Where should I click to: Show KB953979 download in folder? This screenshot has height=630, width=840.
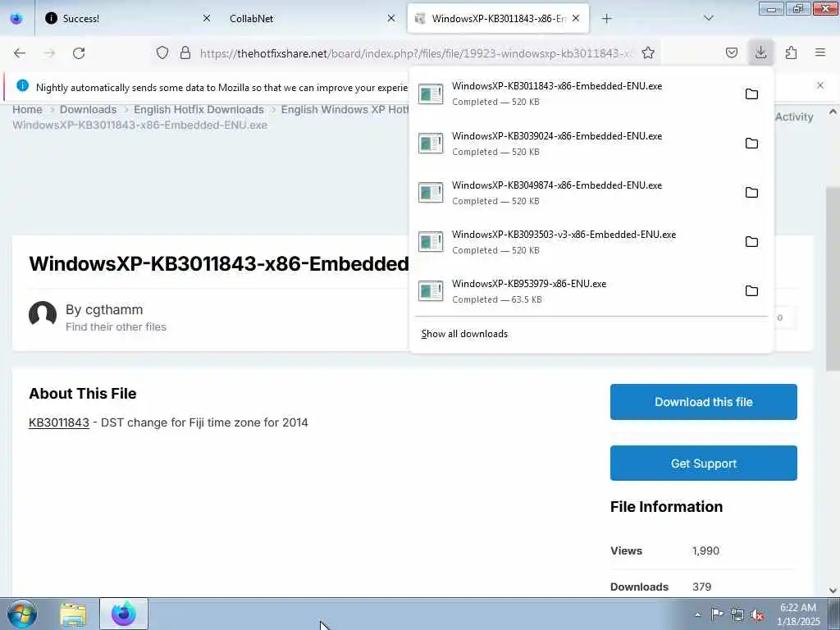coord(751,291)
